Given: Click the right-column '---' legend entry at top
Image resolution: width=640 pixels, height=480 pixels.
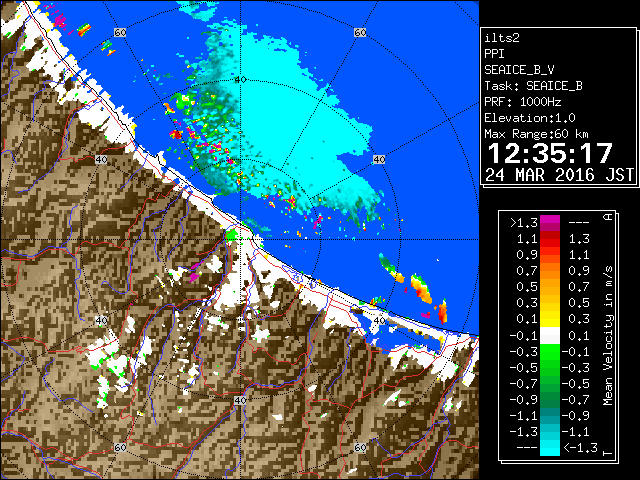Looking at the screenshot, I should pos(579,223).
